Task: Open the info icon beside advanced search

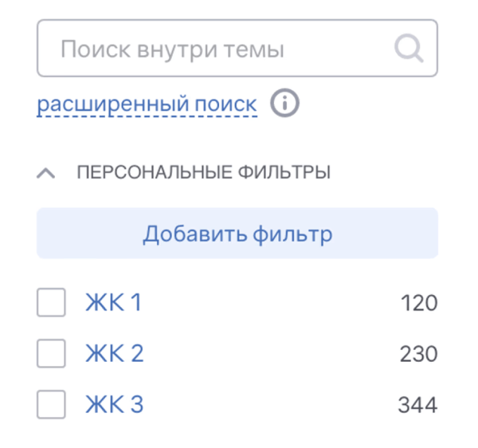Action: pos(284,104)
